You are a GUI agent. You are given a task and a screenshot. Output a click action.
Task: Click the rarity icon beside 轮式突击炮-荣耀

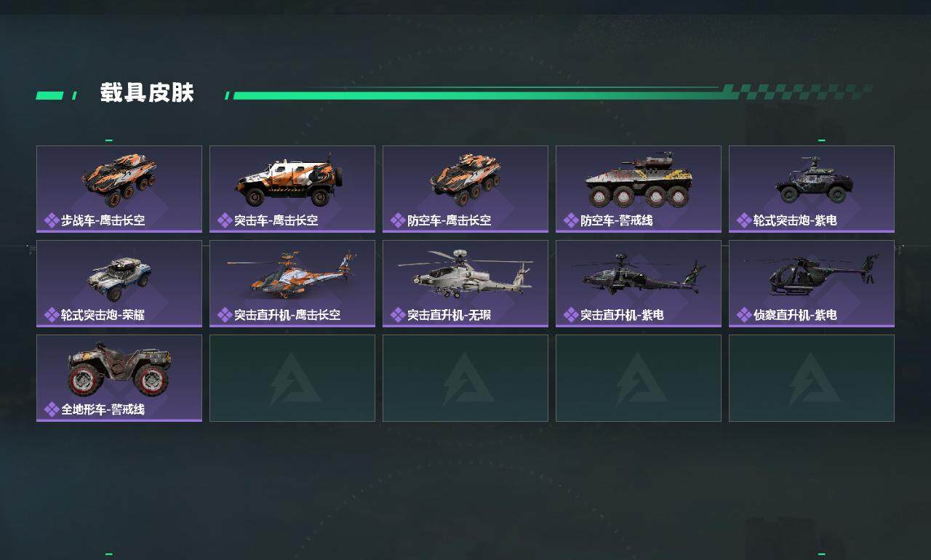tap(52, 315)
